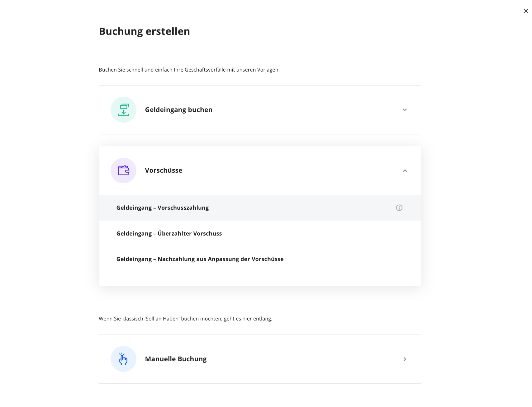532x407 pixels.
Task: Close the Buchung erstellen dialog
Action: click(526, 11)
